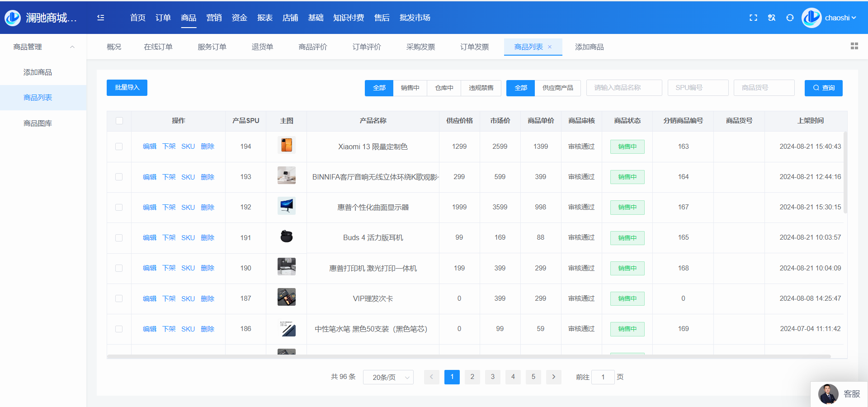Select checkbox for Buds 4 活力版耳机
The width and height of the screenshot is (868, 407).
tap(119, 238)
